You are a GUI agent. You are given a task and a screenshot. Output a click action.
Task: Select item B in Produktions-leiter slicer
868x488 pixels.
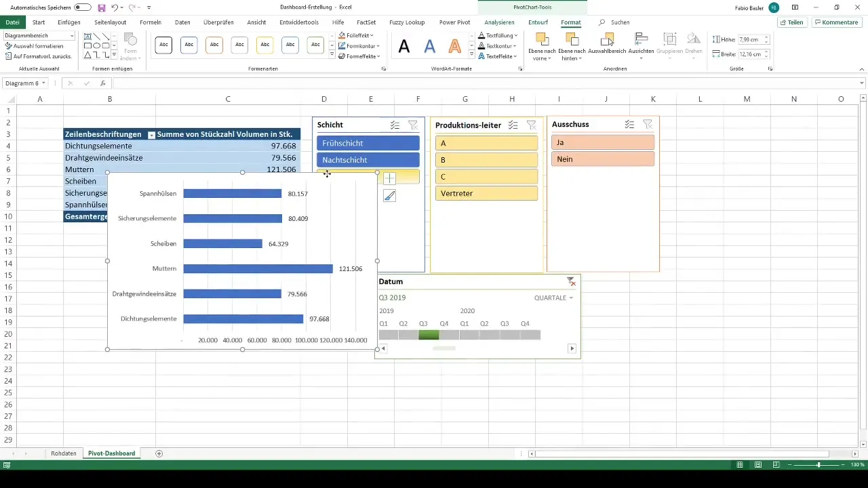[x=486, y=160]
